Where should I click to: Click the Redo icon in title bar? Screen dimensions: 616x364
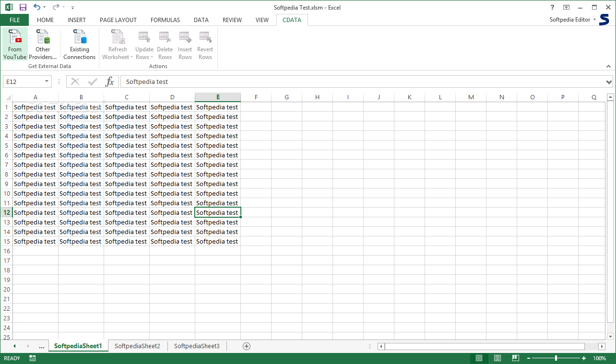(56, 7)
